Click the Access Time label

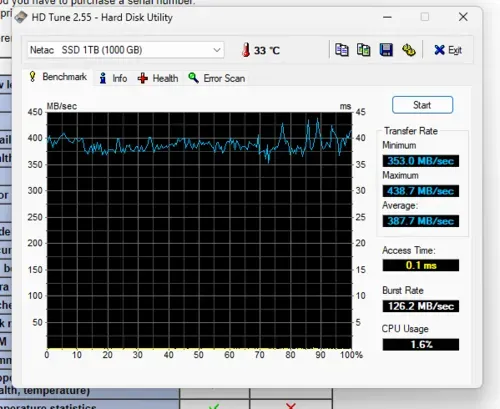click(x=409, y=250)
